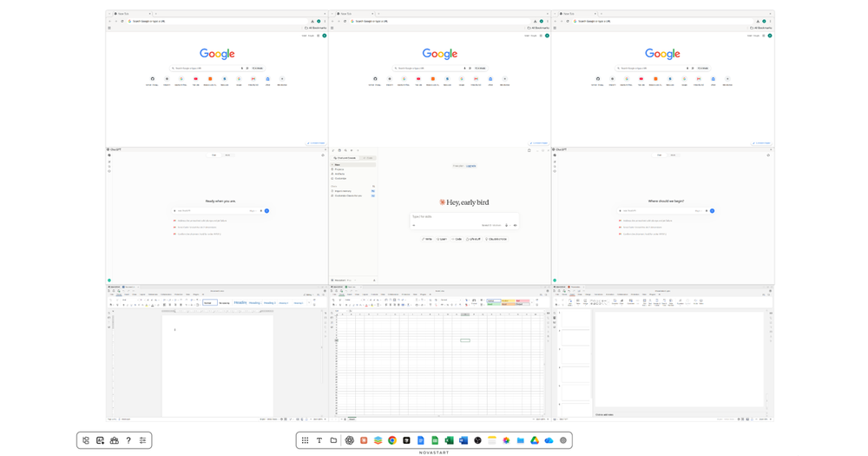The width and height of the screenshot is (868, 456).
Task: Reload the page in the left Chrome window
Action: pyautogui.click(x=122, y=21)
